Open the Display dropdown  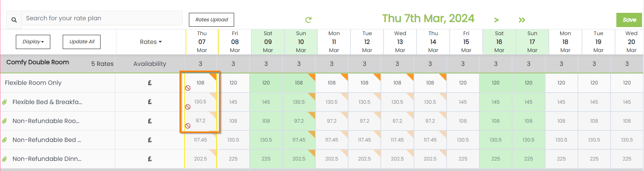pyautogui.click(x=33, y=42)
